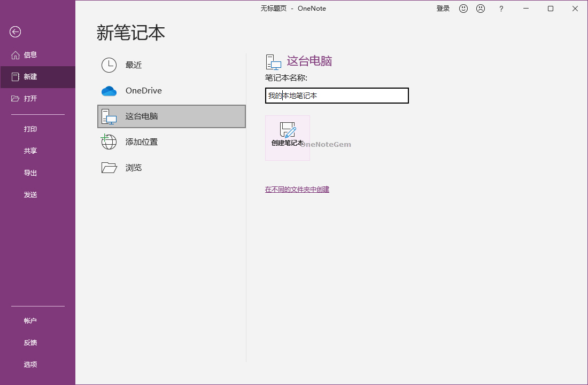Image resolution: width=588 pixels, height=385 pixels.
Task: Click the 最近 clock icon
Action: coord(109,65)
